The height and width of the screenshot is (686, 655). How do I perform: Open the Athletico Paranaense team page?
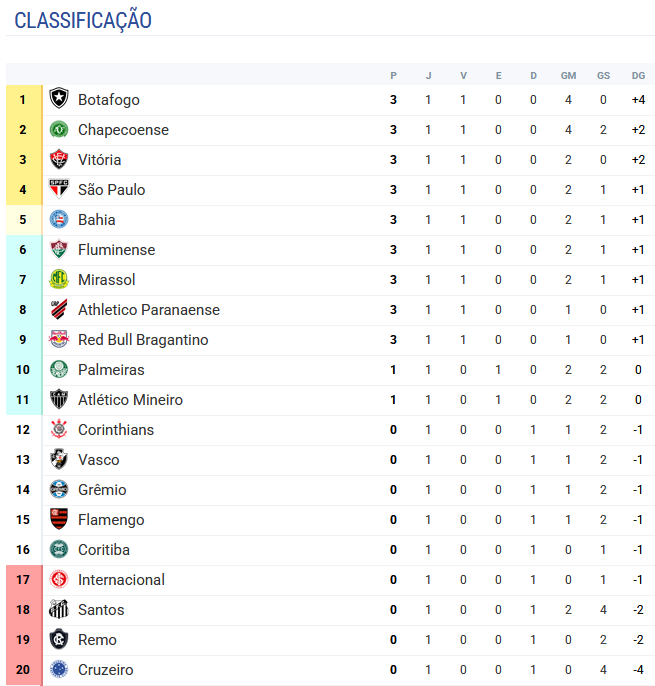148,310
